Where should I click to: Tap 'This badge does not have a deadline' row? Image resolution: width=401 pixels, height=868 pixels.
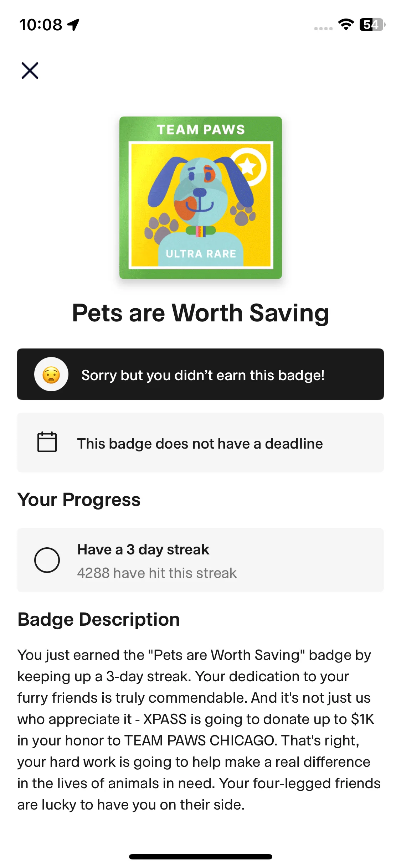click(x=200, y=444)
